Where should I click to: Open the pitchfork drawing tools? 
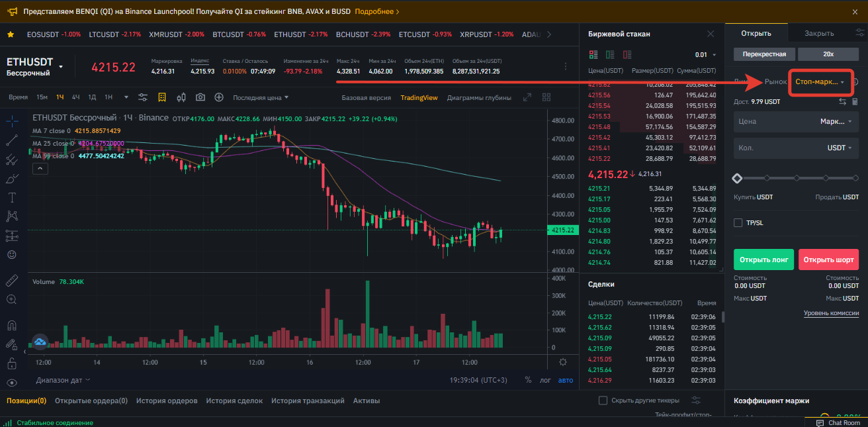click(x=12, y=159)
